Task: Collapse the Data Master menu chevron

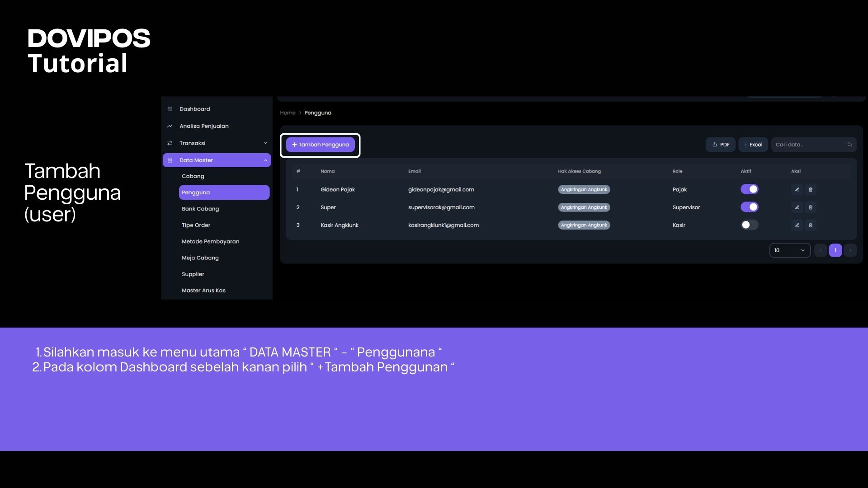Action: pyautogui.click(x=265, y=160)
